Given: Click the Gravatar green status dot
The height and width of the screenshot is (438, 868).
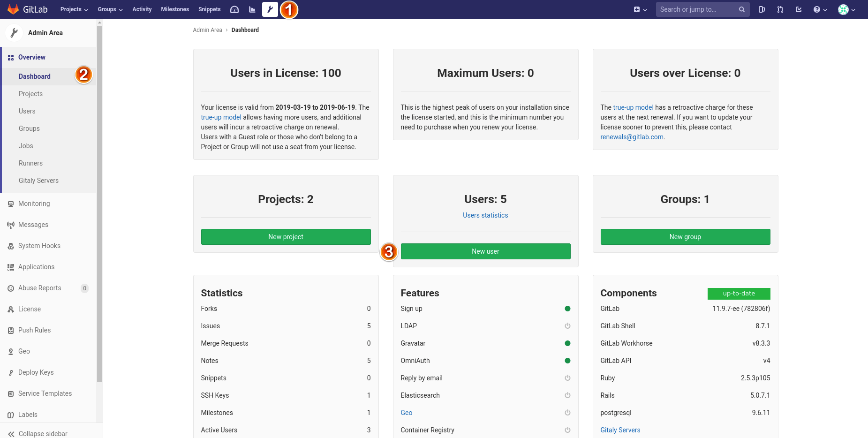Looking at the screenshot, I should pos(567,343).
